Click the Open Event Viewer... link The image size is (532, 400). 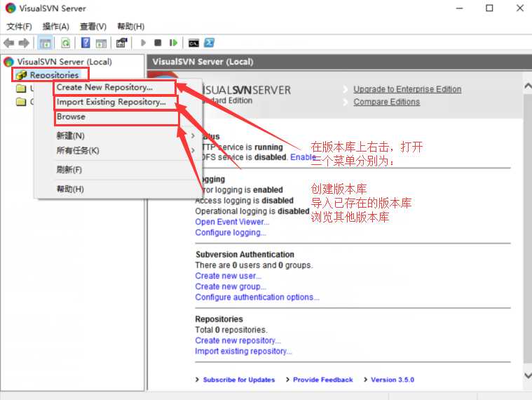point(232,222)
